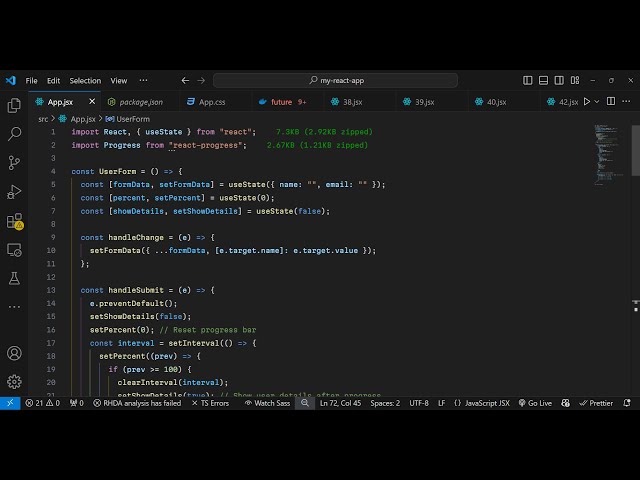Screen dimensions: 640x480
Task: Click the Run play button in editor toolbar
Action: coord(587,101)
